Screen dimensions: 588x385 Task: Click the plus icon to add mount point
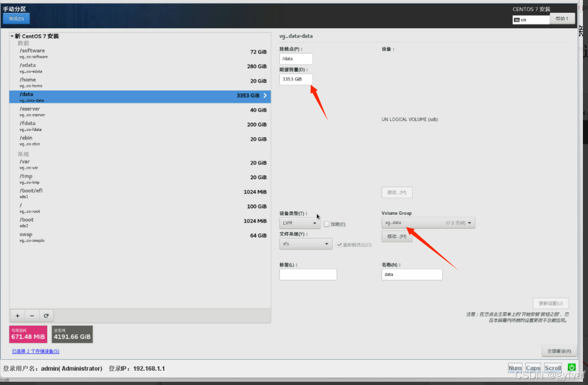pos(18,316)
